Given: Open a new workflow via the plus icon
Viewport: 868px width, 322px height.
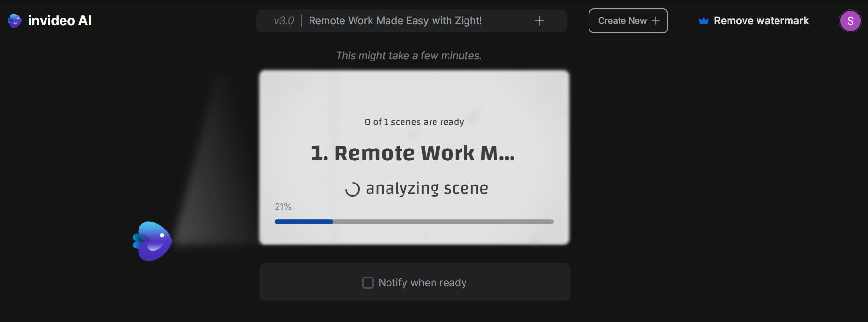Looking at the screenshot, I should click(539, 21).
